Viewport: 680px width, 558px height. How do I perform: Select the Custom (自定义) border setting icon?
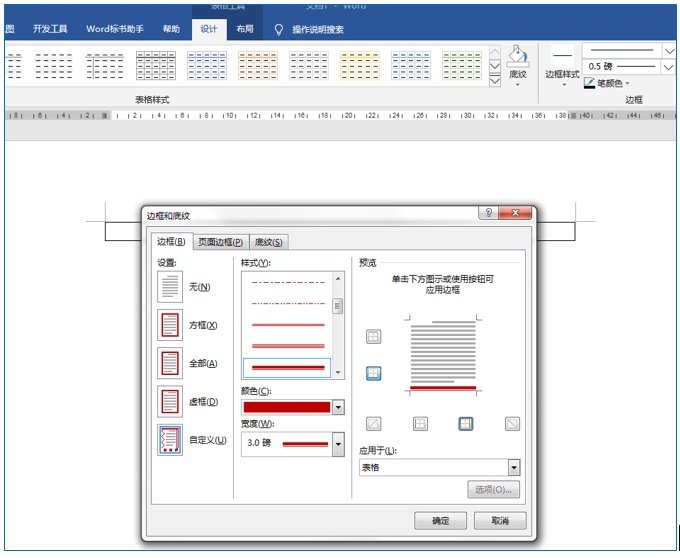(170, 440)
